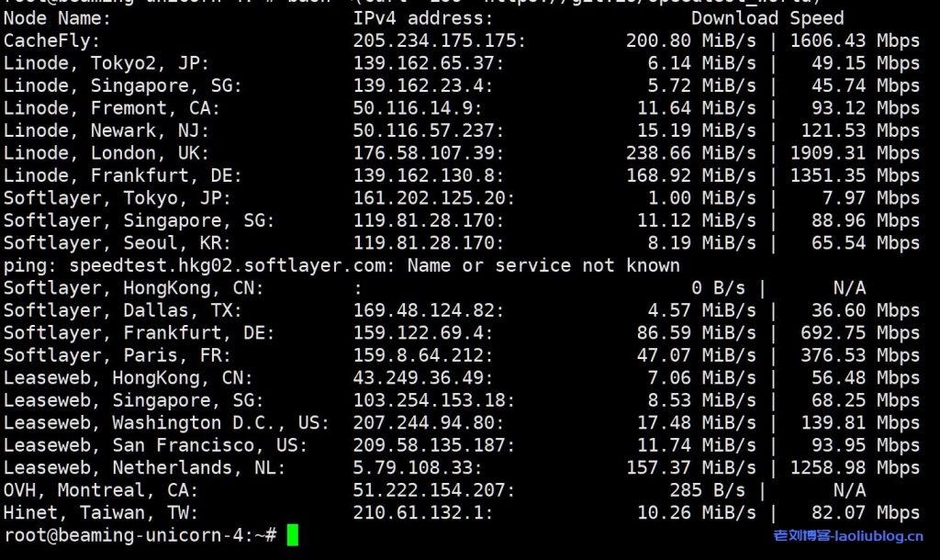Screen dimensions: 940x560
Task: Click the 'Linode, Tokyo2, JP:' row label
Action: (x=106, y=62)
